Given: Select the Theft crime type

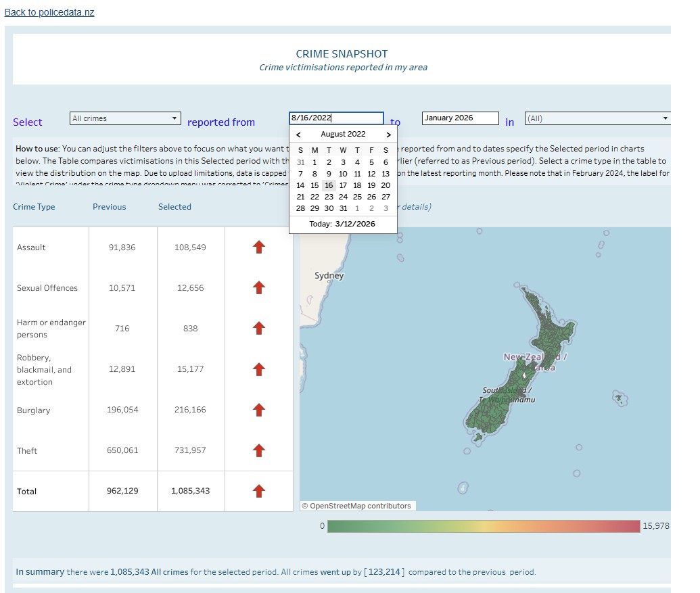Looking at the screenshot, I should (x=27, y=450).
